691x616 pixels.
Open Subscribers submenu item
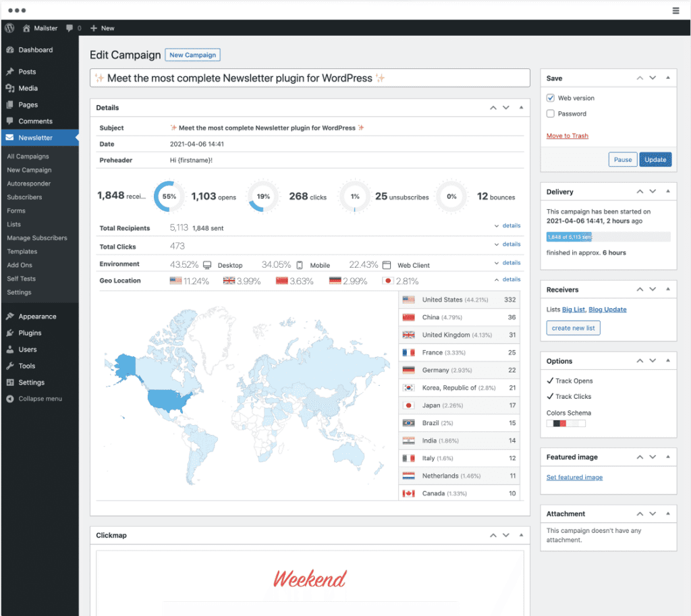tap(24, 197)
